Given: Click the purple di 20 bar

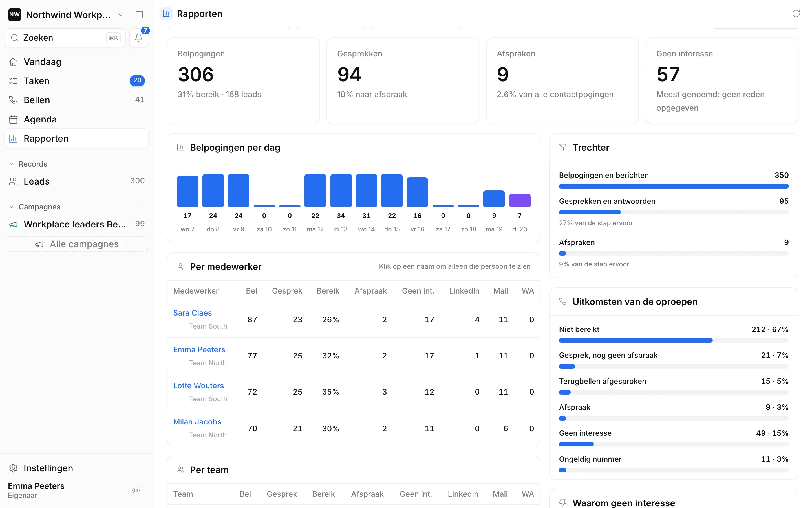Looking at the screenshot, I should click(x=519, y=200).
